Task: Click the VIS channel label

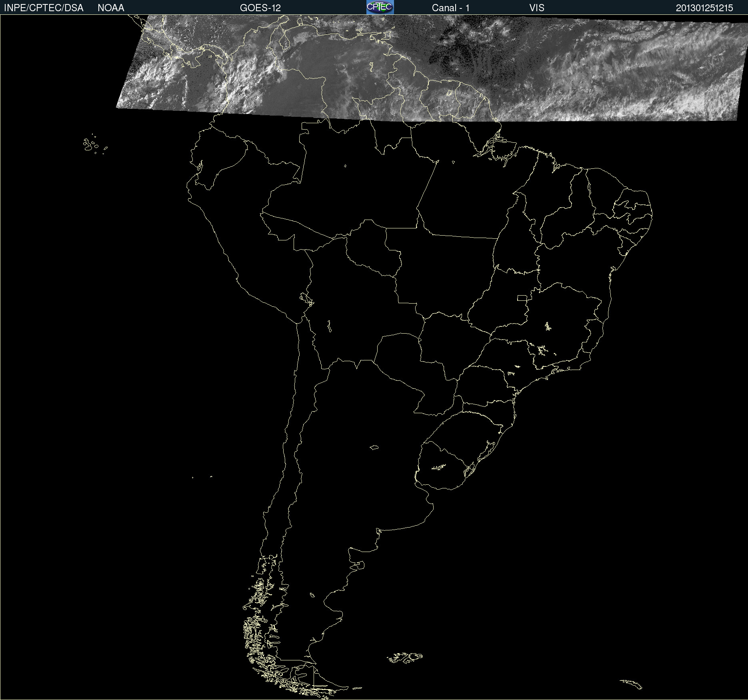Action: tap(537, 8)
